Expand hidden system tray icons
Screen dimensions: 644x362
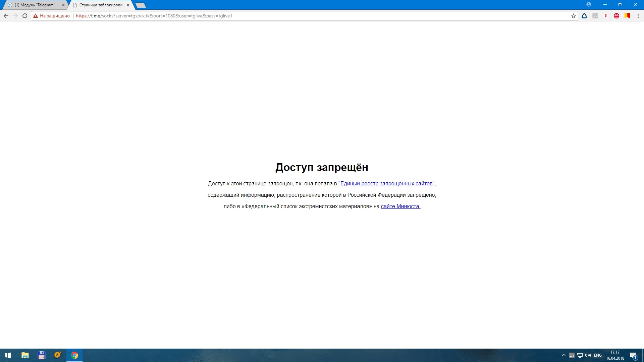point(563,355)
